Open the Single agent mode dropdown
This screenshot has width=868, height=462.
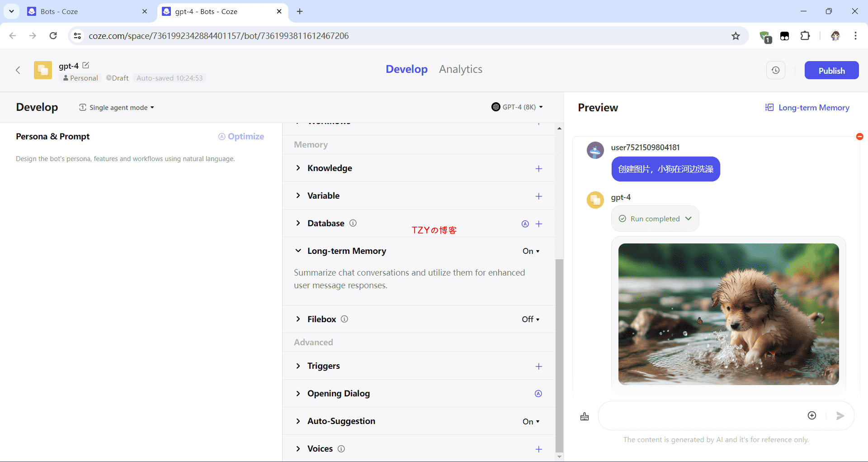(x=117, y=108)
